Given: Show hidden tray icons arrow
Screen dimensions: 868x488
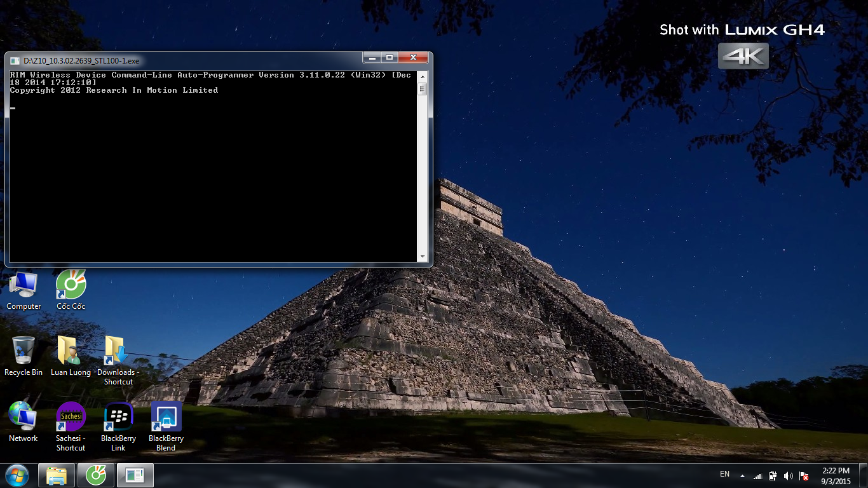Looking at the screenshot, I should click(x=742, y=475).
